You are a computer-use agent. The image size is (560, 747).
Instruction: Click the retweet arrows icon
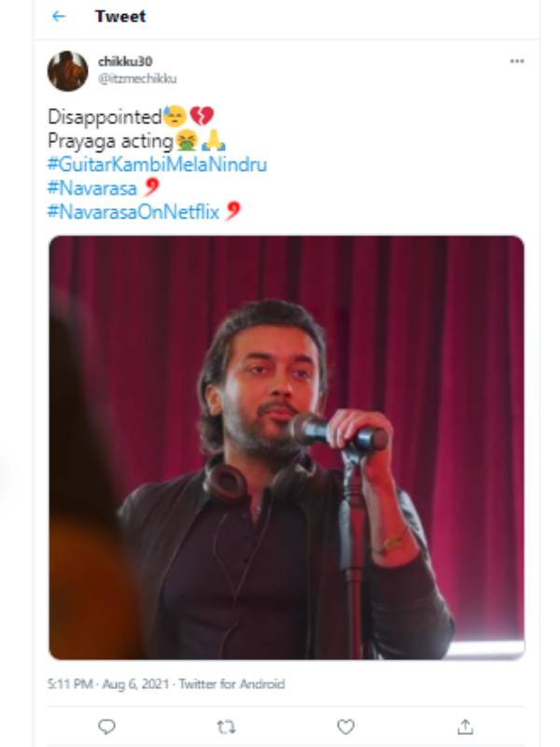pos(227,726)
